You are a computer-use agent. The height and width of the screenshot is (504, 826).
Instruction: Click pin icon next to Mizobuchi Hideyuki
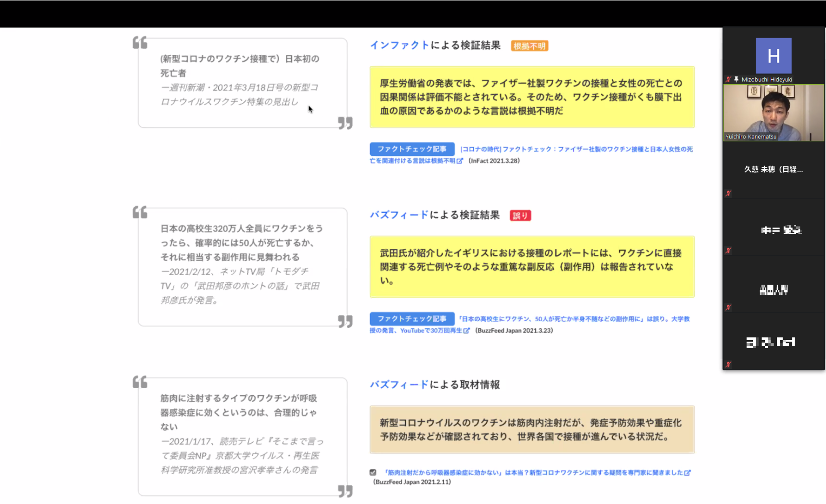736,79
